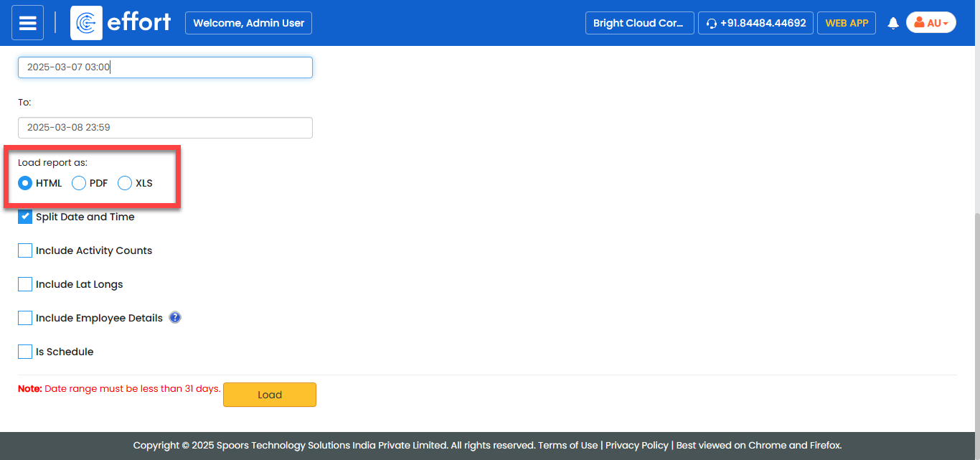Open the AU user profile dropdown
Viewport: 980px width, 460px height.
point(930,23)
